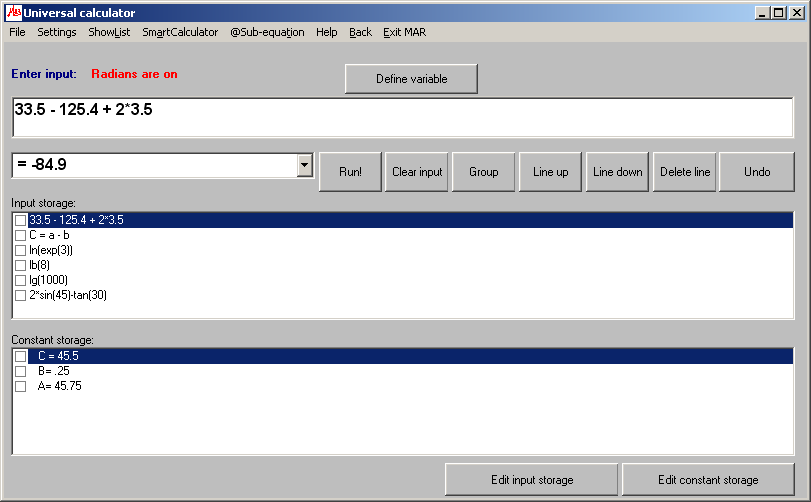
Task: Check the box for constant A= 45.75
Action: (x=20, y=386)
